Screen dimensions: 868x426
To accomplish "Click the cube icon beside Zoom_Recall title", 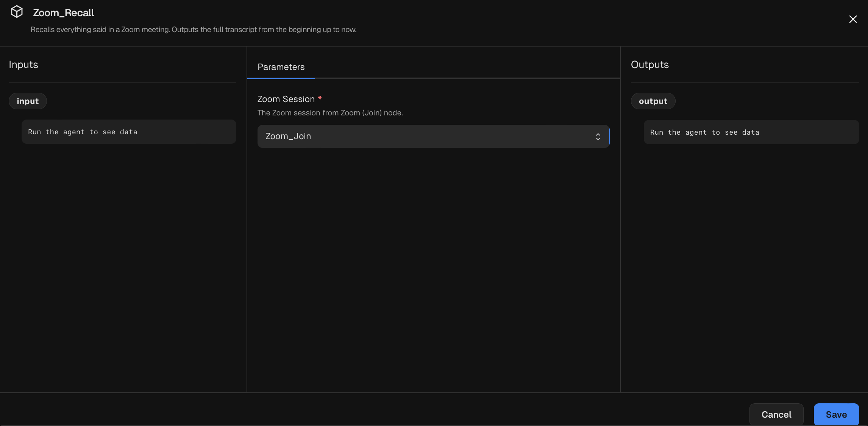I will pyautogui.click(x=17, y=11).
